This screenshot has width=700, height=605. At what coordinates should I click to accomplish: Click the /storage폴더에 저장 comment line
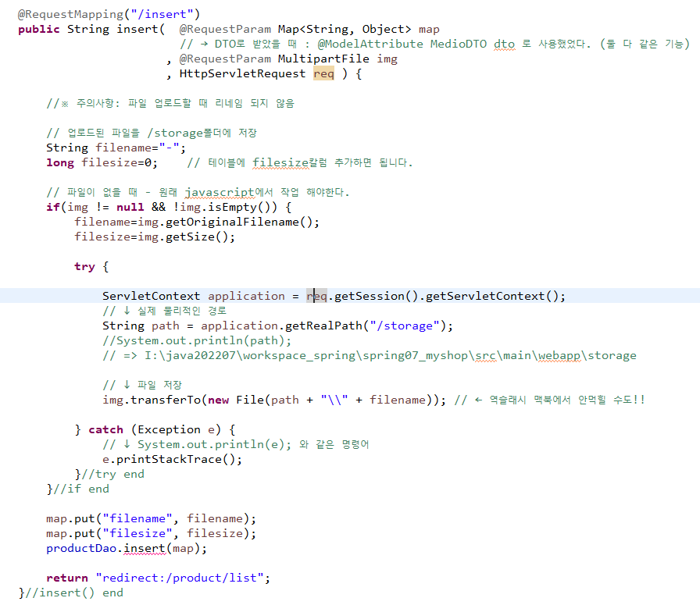pyautogui.click(x=152, y=133)
